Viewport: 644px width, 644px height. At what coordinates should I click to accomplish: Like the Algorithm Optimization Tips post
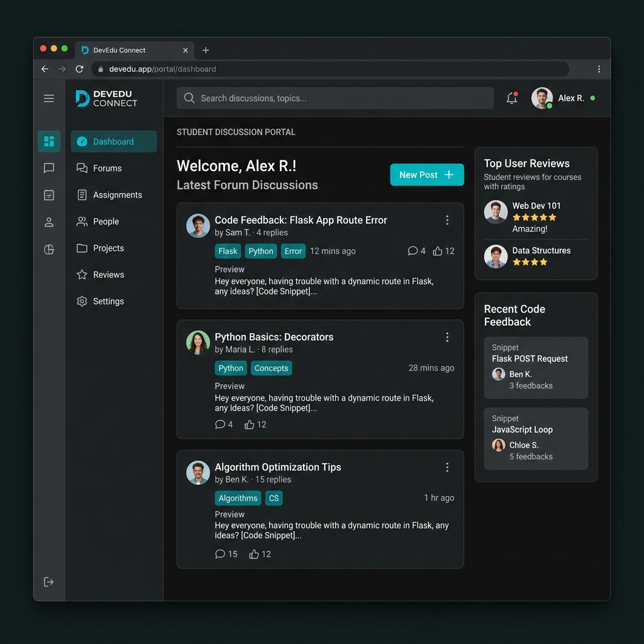coord(254,554)
